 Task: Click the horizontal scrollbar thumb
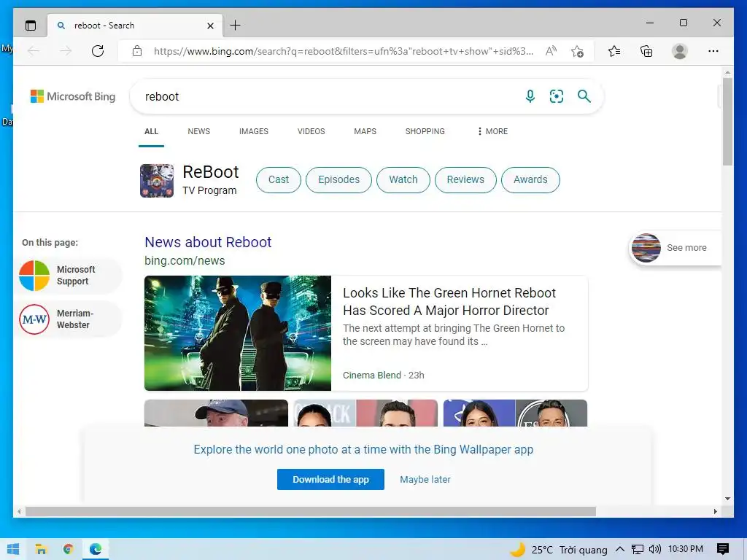[311, 511]
